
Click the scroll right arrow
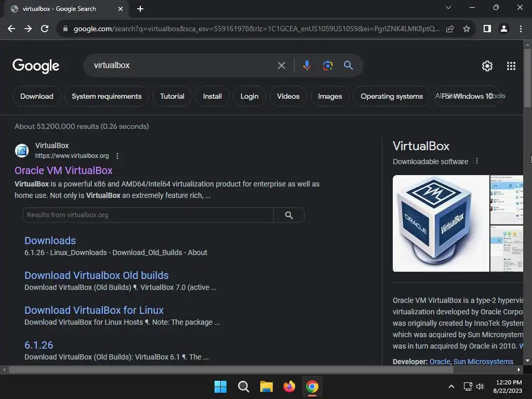click(x=519, y=369)
